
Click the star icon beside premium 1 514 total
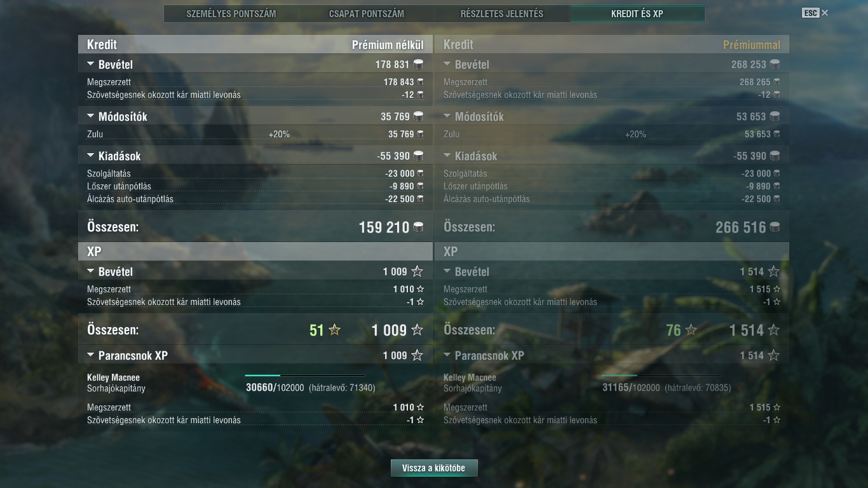pos(773,330)
